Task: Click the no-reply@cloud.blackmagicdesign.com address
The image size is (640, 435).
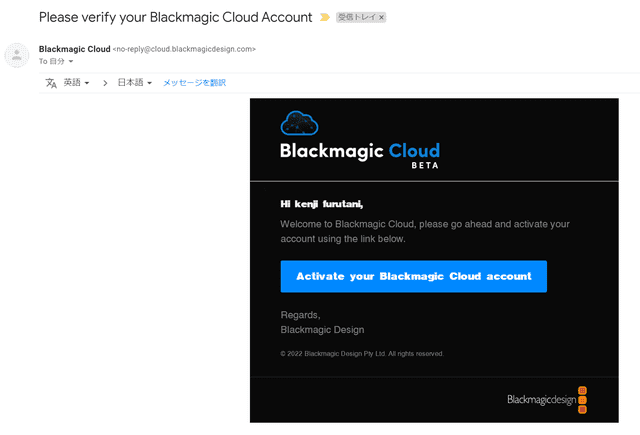Action: [x=184, y=49]
